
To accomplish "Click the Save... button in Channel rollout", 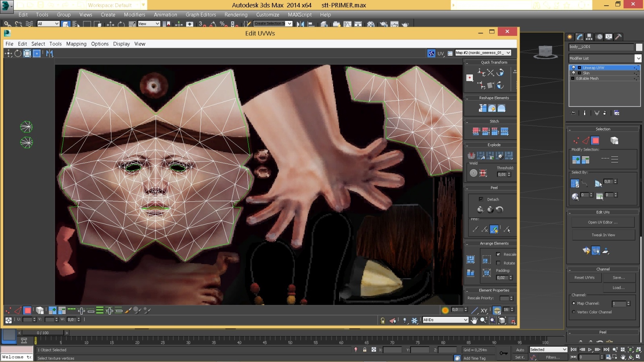I will pos(619,277).
